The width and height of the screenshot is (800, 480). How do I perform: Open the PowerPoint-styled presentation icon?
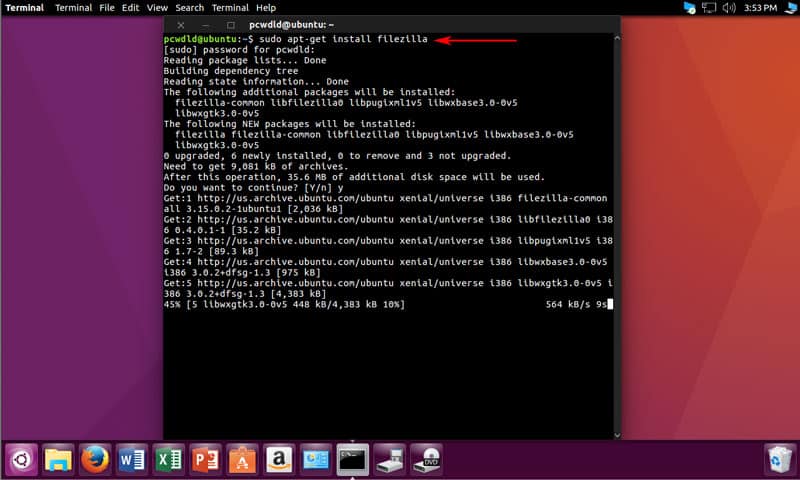click(206, 460)
